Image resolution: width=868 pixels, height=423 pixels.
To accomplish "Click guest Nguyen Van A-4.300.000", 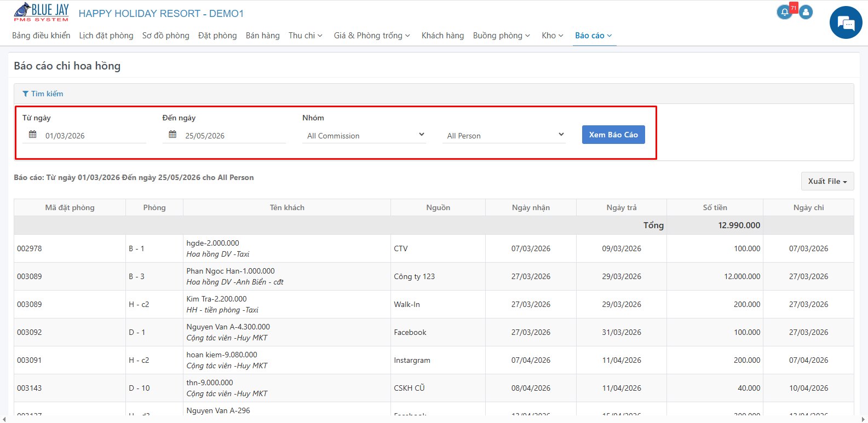I will pyautogui.click(x=228, y=327).
